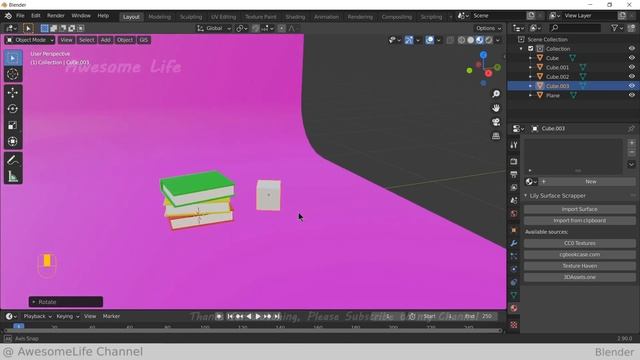
Task: Hide Cube.001 via its eye icon
Action: 632,67
